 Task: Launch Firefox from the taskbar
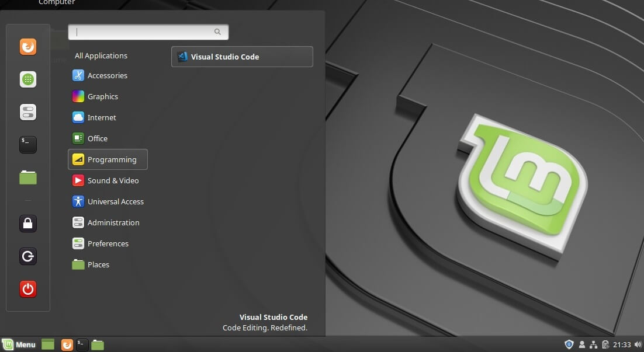[x=67, y=344]
